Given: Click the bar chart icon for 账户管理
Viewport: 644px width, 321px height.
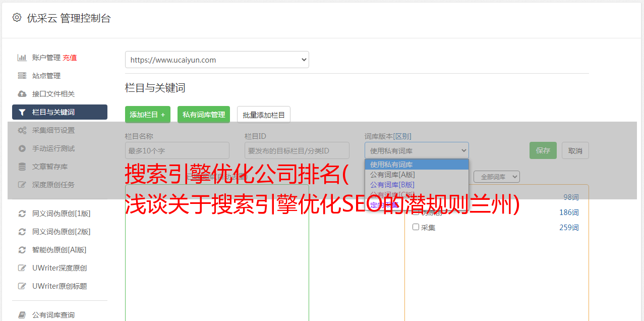Looking at the screenshot, I should coord(22,58).
